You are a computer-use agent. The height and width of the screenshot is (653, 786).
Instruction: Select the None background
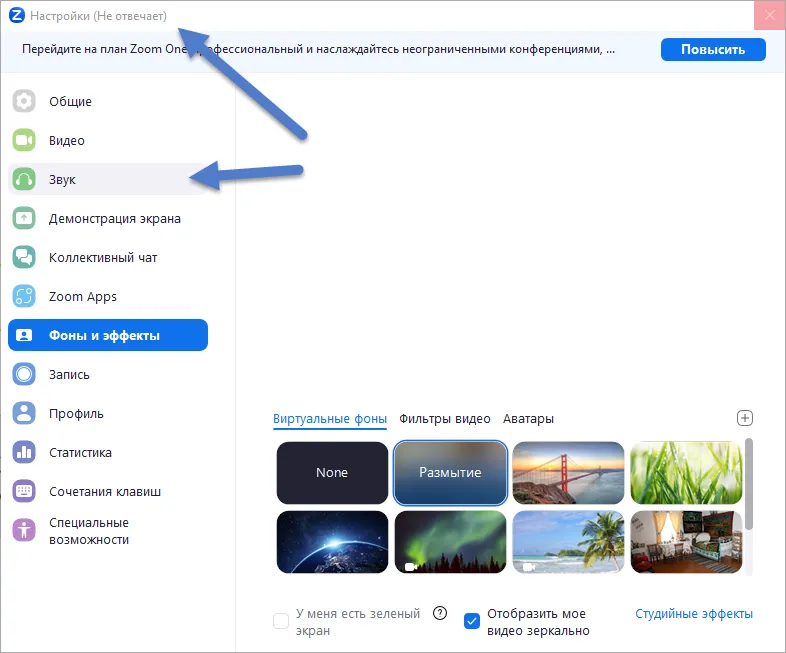(332, 473)
